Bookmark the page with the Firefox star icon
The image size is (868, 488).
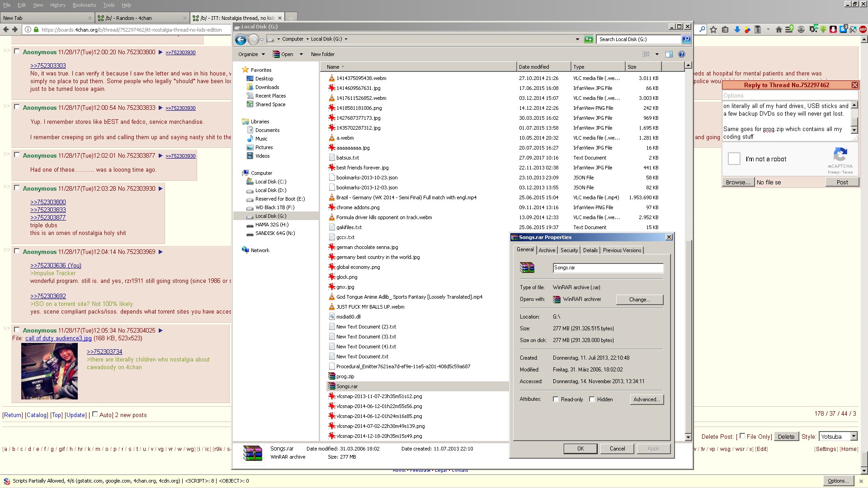point(713,29)
